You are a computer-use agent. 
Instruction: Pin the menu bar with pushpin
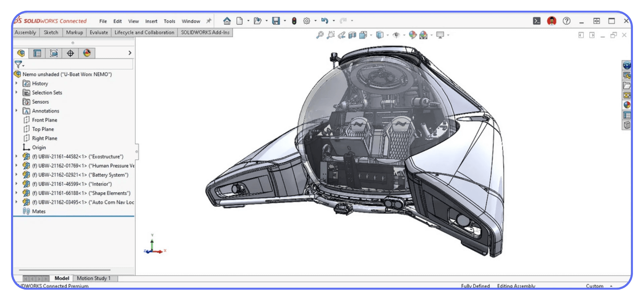tap(209, 21)
